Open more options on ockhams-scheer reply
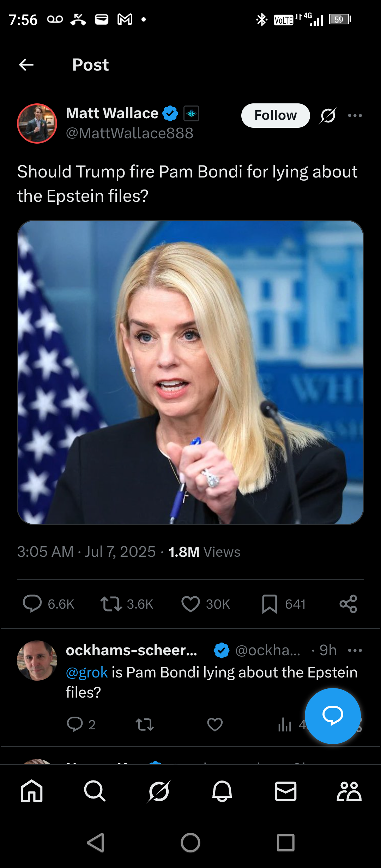 click(x=355, y=650)
